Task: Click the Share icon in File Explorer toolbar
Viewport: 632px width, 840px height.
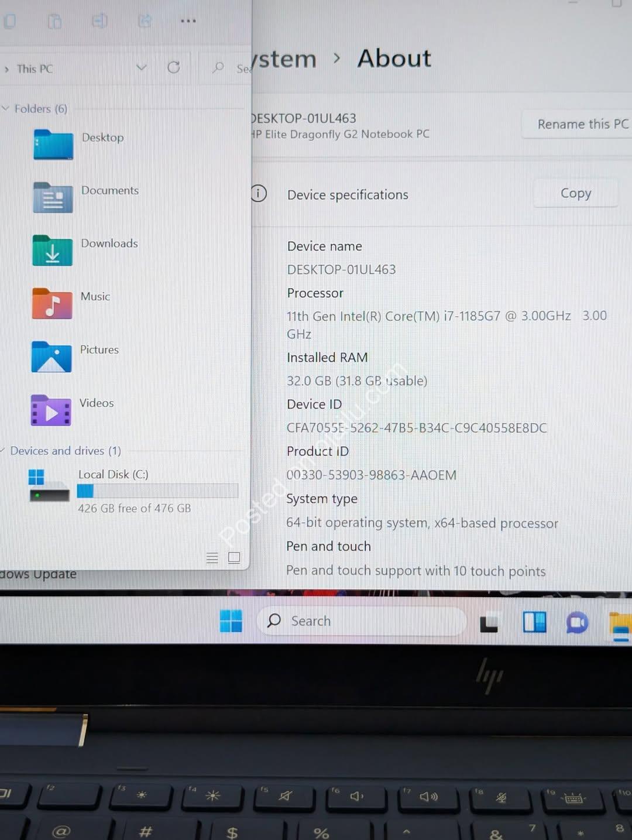Action: click(145, 21)
